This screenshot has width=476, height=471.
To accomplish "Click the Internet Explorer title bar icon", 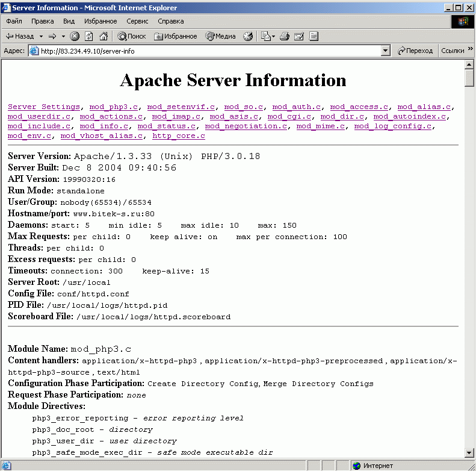I will (x=6, y=8).
